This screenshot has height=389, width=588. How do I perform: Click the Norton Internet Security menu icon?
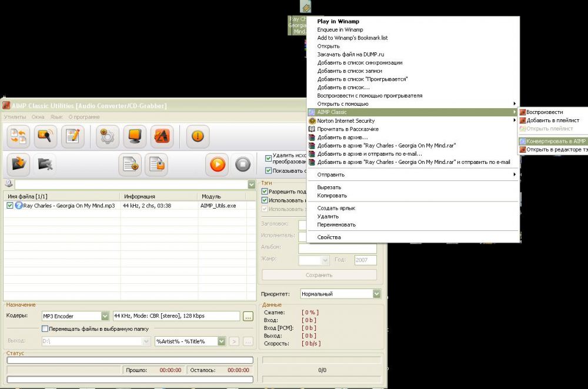(x=312, y=120)
